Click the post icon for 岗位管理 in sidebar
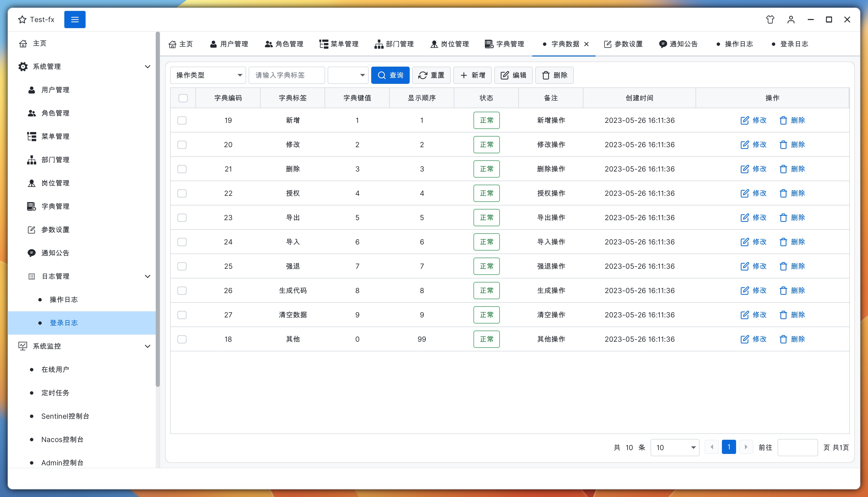The width and height of the screenshot is (868, 497). pos(32,183)
